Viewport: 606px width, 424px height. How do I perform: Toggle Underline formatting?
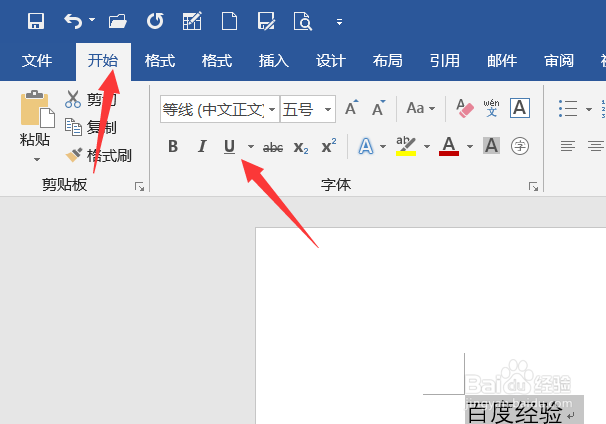point(230,146)
